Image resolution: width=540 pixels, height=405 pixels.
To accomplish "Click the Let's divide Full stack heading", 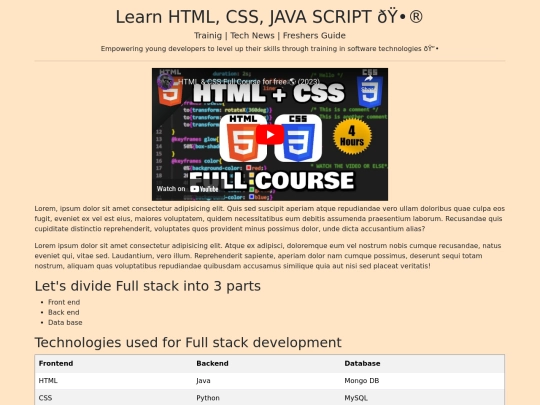I will tap(148, 286).
